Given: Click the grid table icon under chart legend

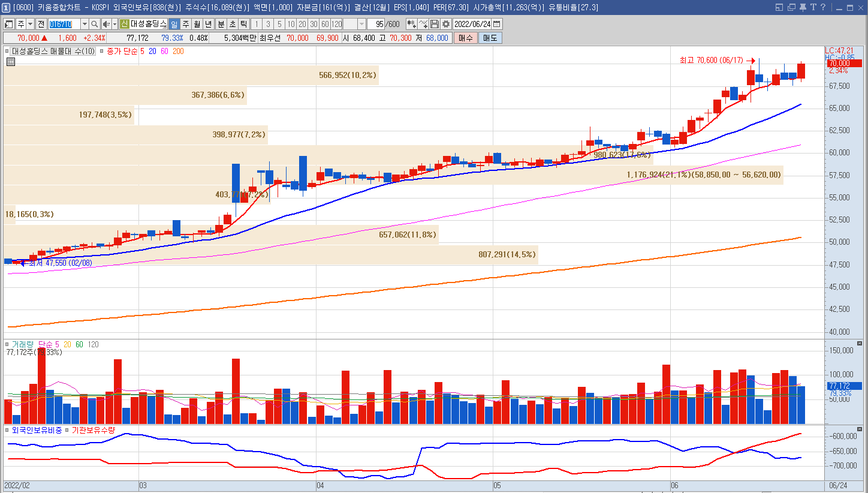Looking at the screenshot, I should pos(11,61).
